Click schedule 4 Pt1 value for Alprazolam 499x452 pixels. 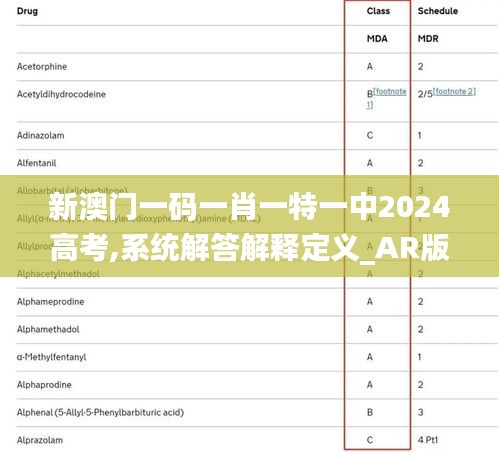(x=428, y=440)
